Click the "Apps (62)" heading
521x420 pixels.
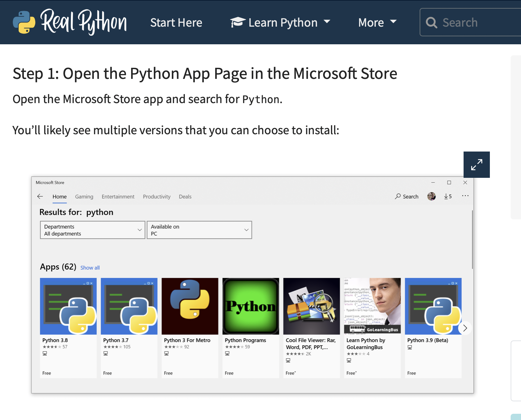[58, 267]
